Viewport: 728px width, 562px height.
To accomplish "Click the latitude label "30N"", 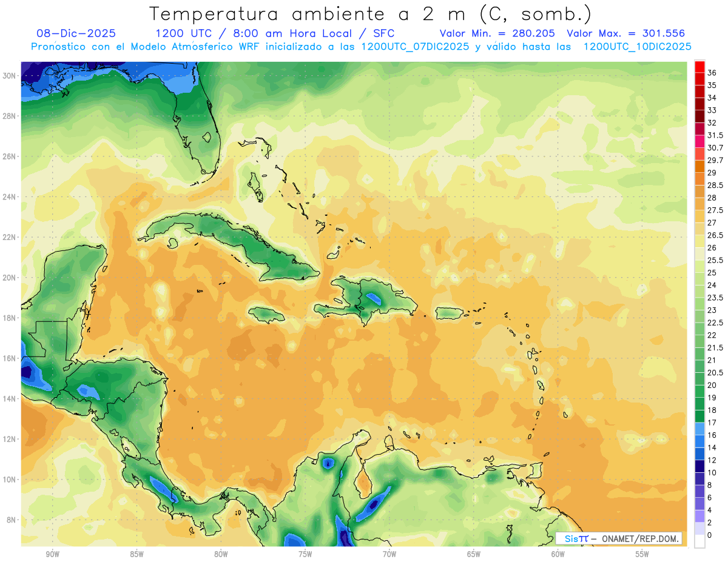I will point(9,76).
